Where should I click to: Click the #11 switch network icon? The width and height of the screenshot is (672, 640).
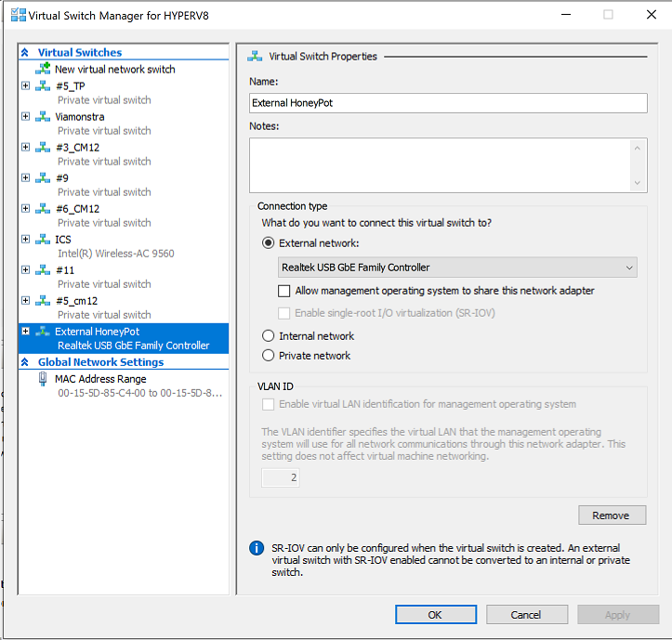pyautogui.click(x=43, y=270)
